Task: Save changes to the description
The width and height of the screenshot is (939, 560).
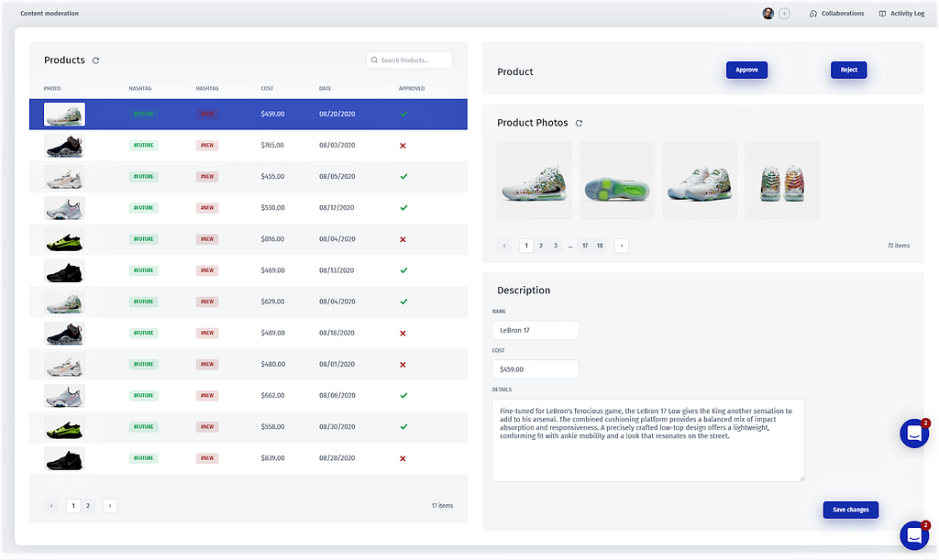Action: (850, 510)
